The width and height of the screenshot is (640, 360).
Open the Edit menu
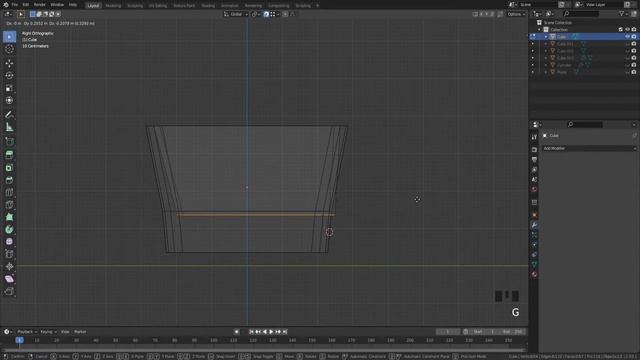tap(26, 5)
